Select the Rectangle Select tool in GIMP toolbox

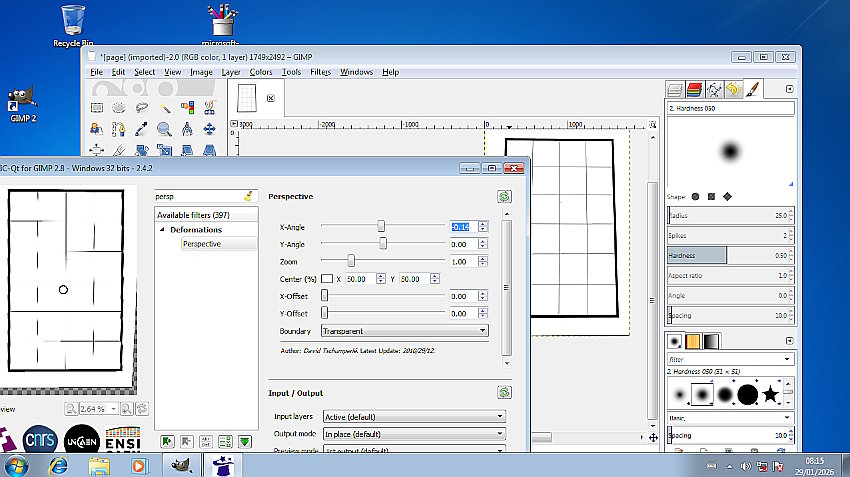(x=97, y=107)
